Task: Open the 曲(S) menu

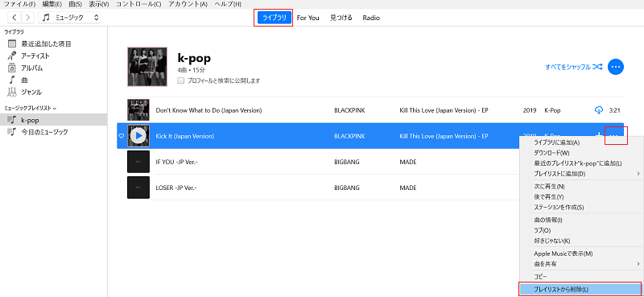Action: coord(76,5)
